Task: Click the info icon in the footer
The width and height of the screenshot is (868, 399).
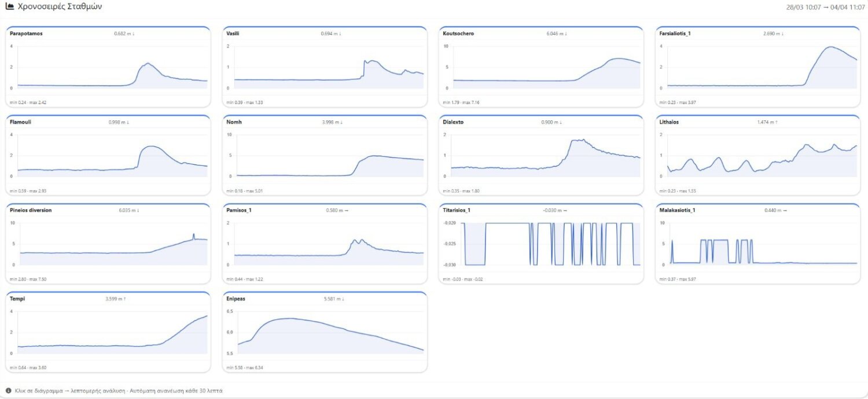Action: 9,391
